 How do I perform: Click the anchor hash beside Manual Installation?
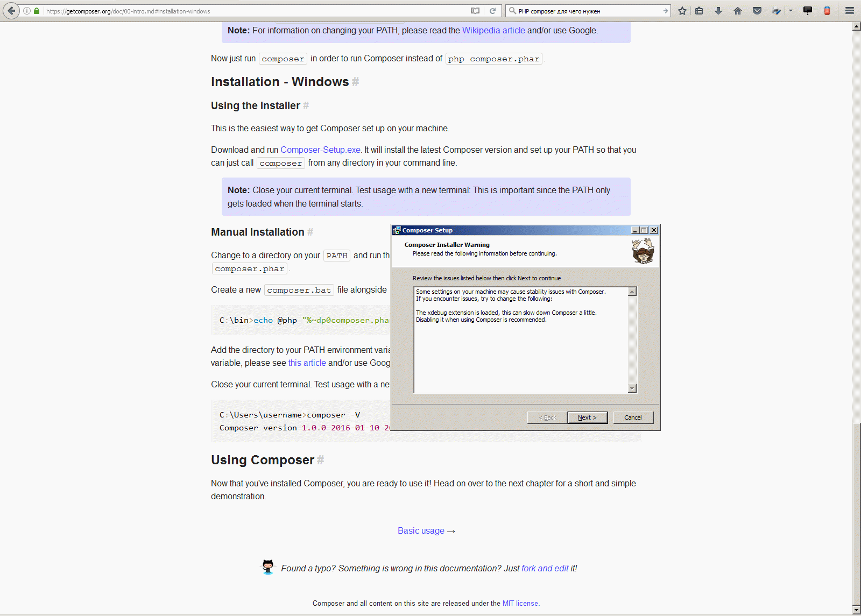310,232
